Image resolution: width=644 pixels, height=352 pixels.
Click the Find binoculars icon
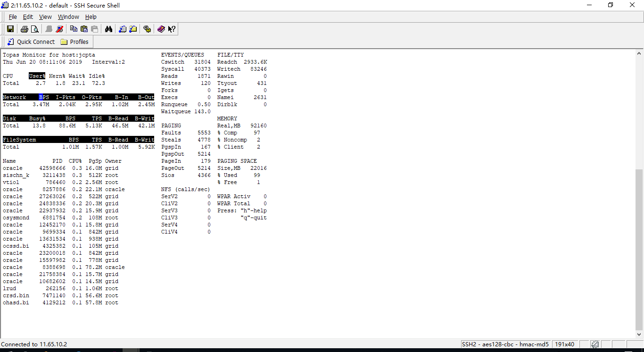[x=108, y=29]
